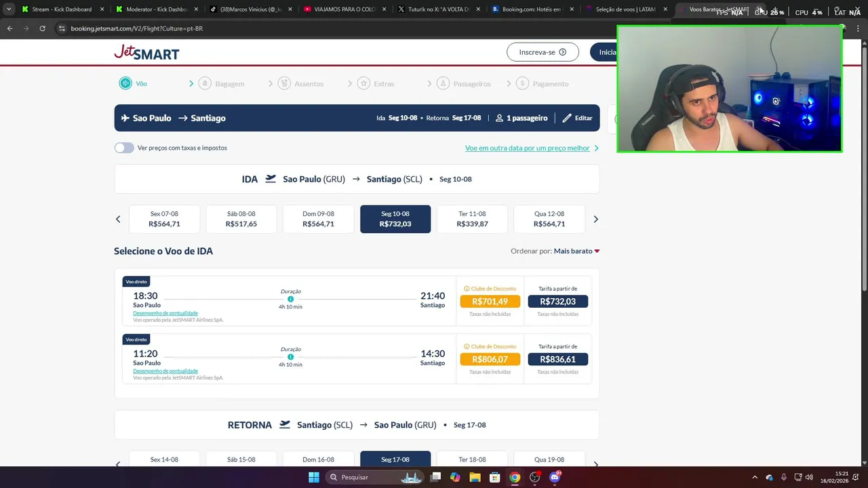Click the Pagamento step icon
The width and height of the screenshot is (868, 488).
522,83
